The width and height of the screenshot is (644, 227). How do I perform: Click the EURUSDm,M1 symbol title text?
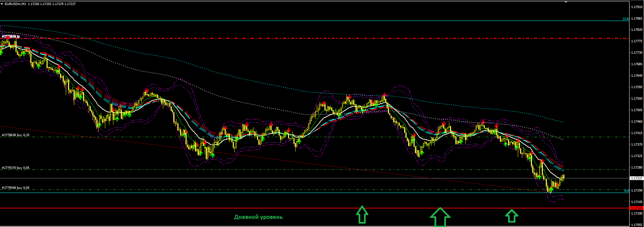tap(15, 4)
